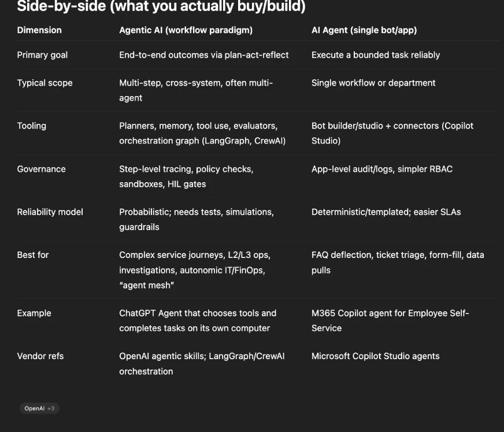The height and width of the screenshot is (432, 504).
Task: Click the Tooling row label
Action: click(31, 125)
